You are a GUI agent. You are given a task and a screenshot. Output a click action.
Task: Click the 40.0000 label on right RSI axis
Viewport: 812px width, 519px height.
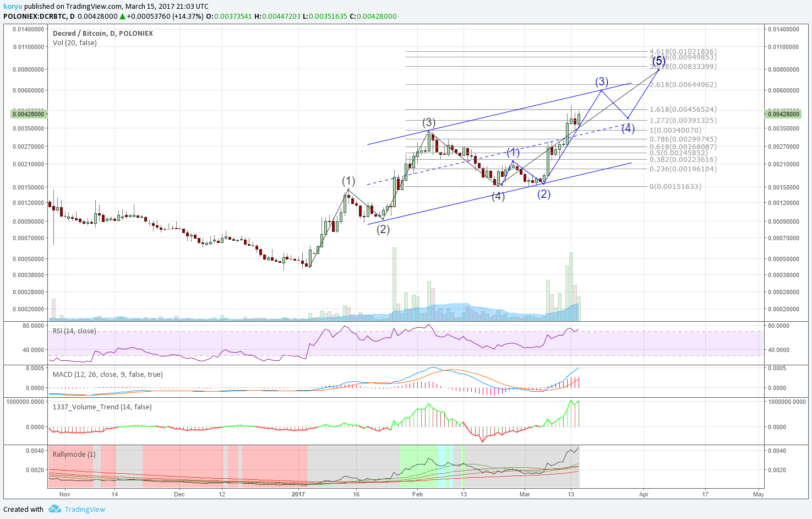[x=778, y=350]
